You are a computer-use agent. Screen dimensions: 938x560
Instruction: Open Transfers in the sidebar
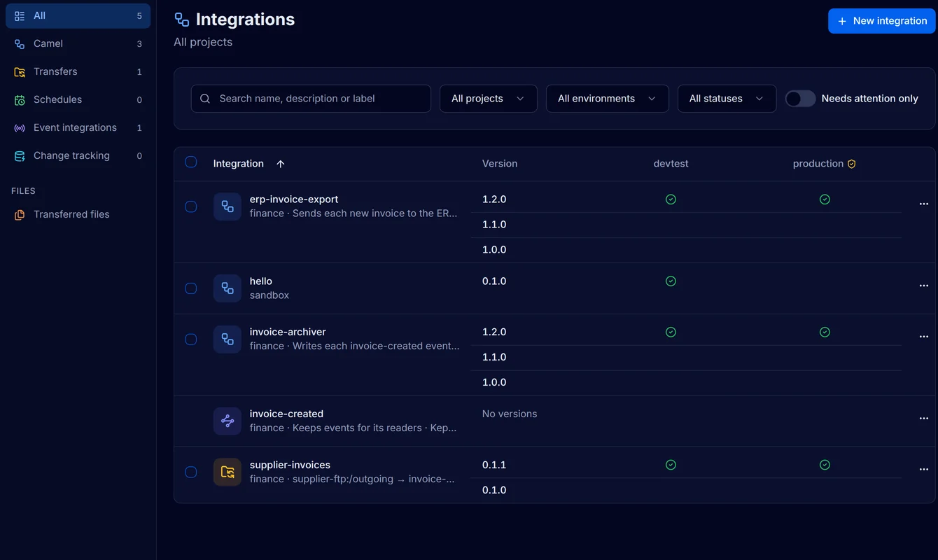click(78, 71)
